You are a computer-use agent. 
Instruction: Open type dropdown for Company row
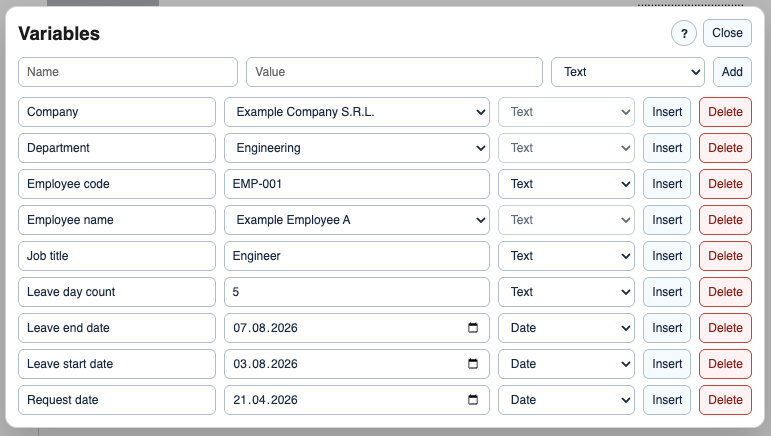pos(566,112)
